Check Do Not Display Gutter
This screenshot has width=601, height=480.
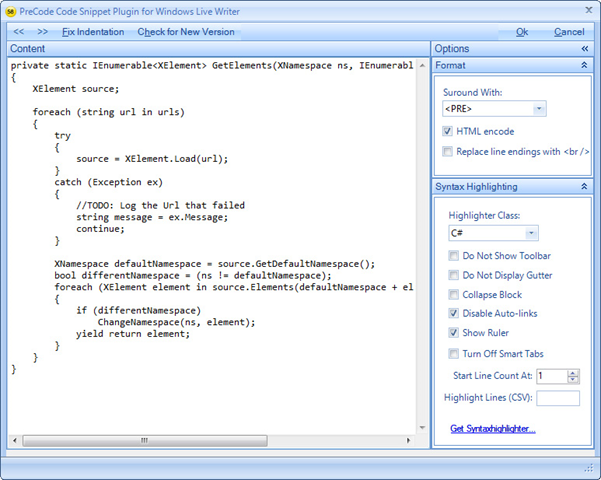click(453, 275)
